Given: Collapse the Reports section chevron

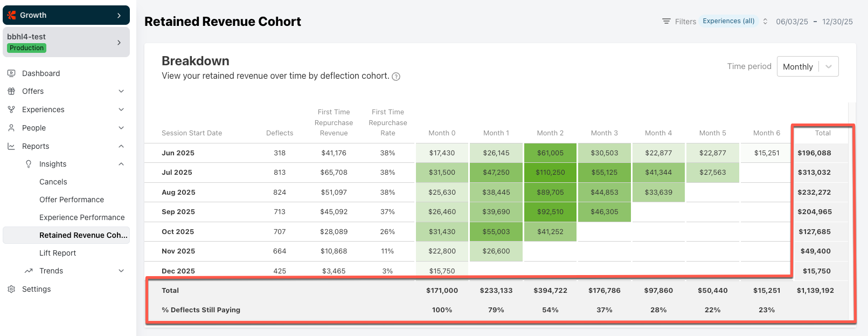Looking at the screenshot, I should pos(121,146).
